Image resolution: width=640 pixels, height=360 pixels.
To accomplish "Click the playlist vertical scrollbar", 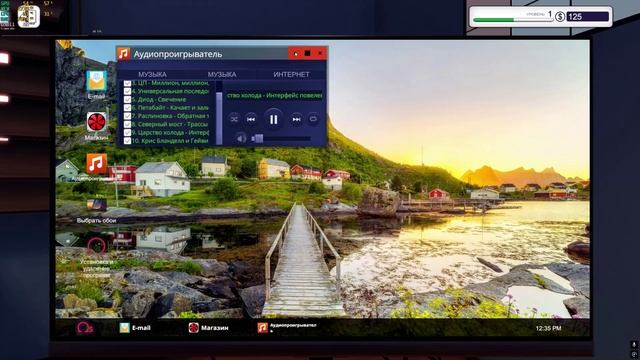I will pyautogui.click(x=219, y=118).
